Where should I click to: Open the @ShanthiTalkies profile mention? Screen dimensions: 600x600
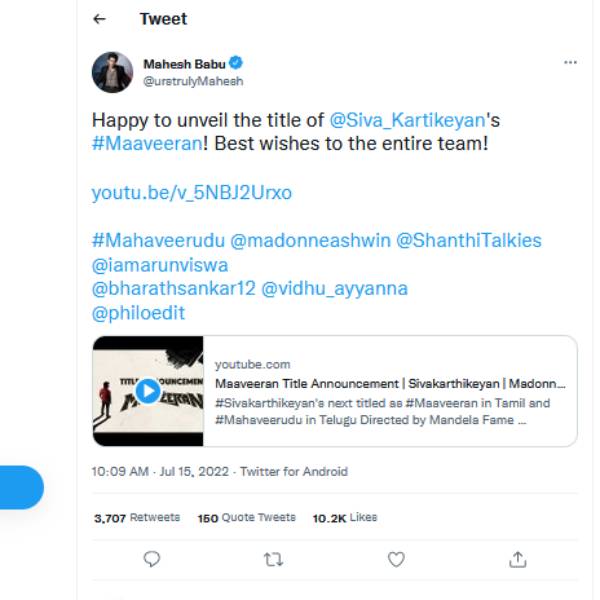point(469,241)
